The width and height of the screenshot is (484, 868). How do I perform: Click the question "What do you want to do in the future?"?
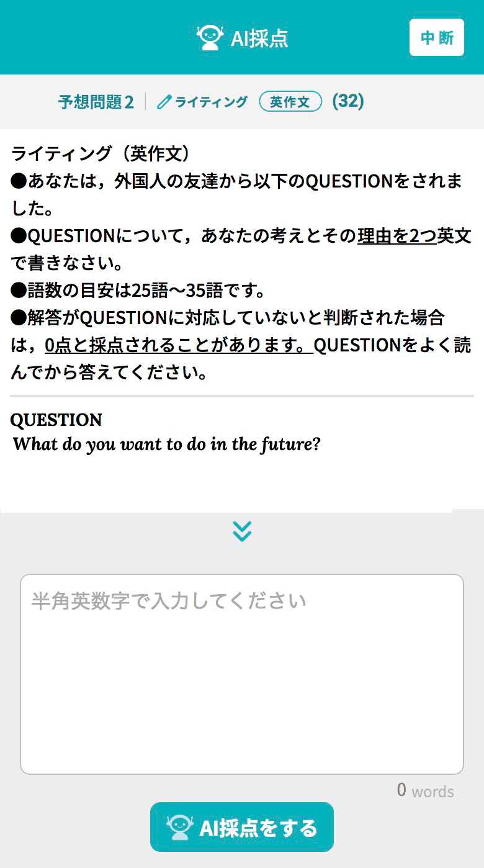pyautogui.click(x=167, y=445)
